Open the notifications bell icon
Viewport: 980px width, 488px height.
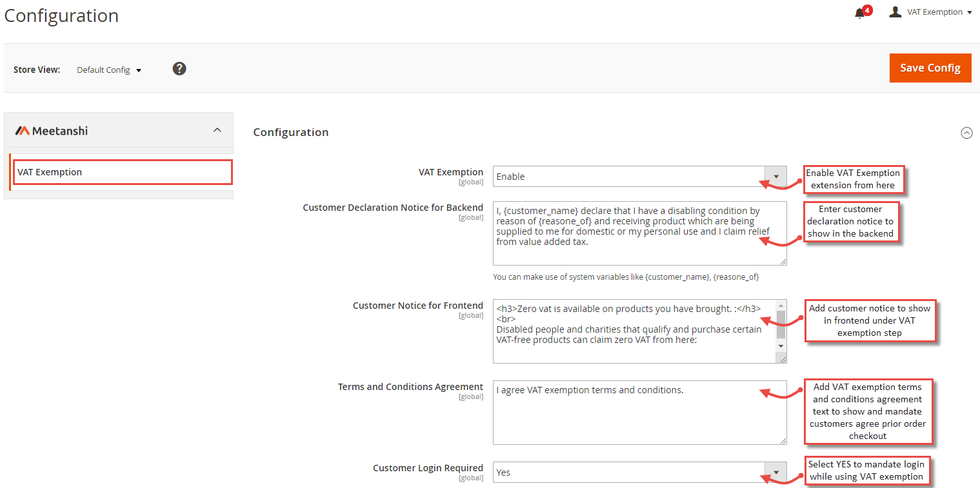coord(859,14)
